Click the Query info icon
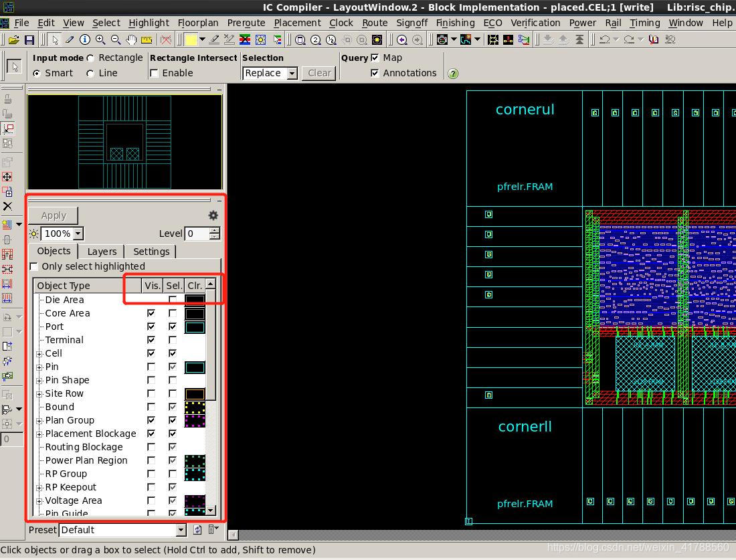Viewport: 736px width, 560px height. [x=85, y=40]
